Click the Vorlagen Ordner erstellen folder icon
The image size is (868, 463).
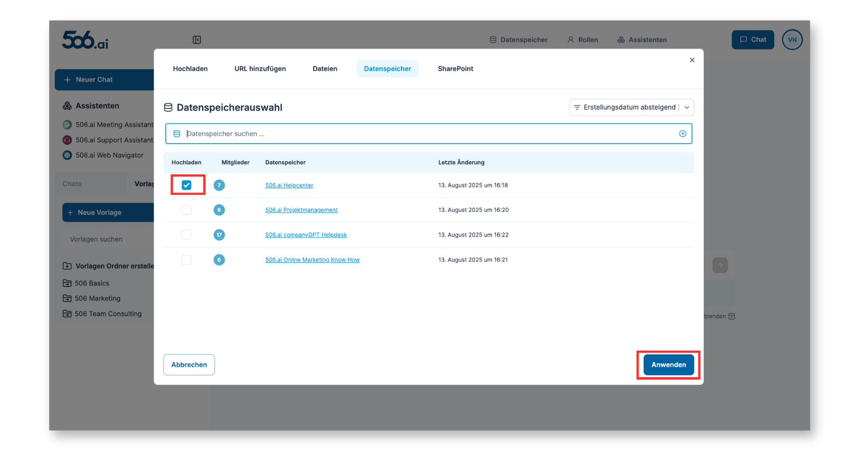[67, 266]
